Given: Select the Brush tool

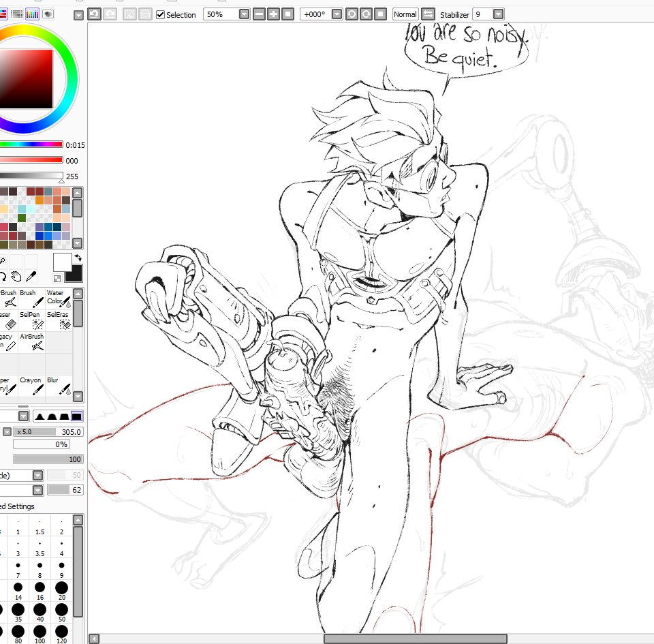Looking at the screenshot, I should [x=32, y=298].
